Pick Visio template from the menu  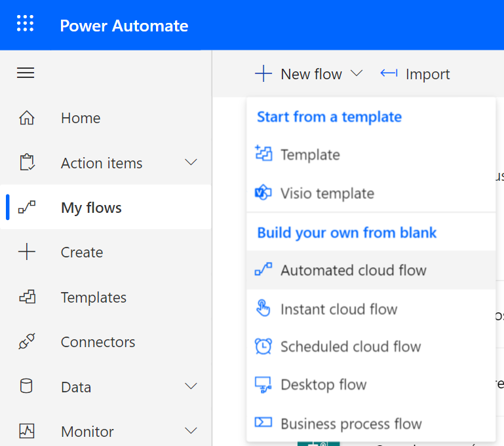327,193
